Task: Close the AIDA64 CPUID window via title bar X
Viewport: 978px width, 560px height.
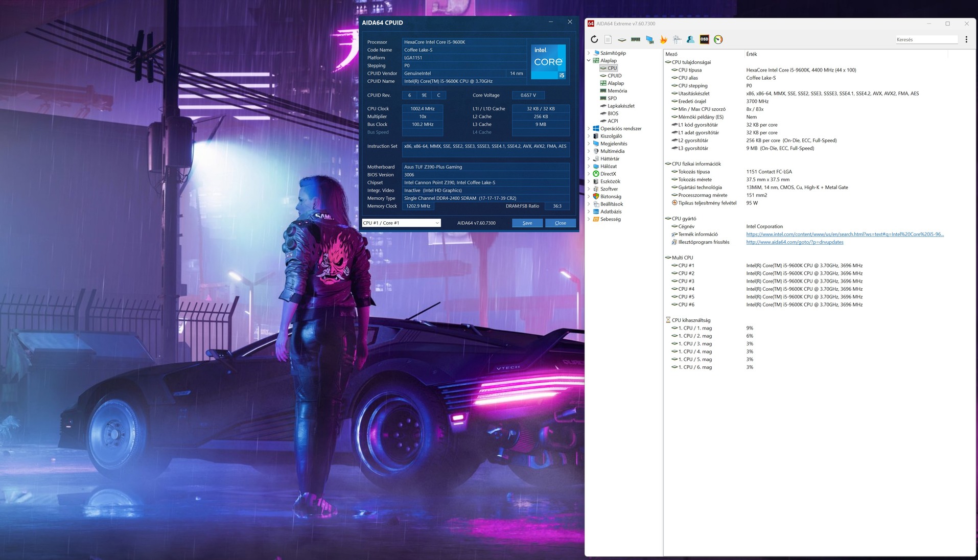Action: point(570,22)
